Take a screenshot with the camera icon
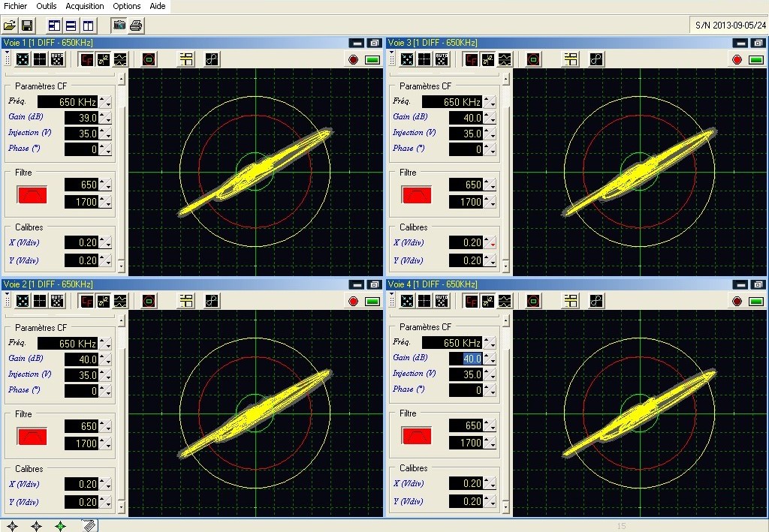The width and height of the screenshot is (769, 532). (119, 26)
